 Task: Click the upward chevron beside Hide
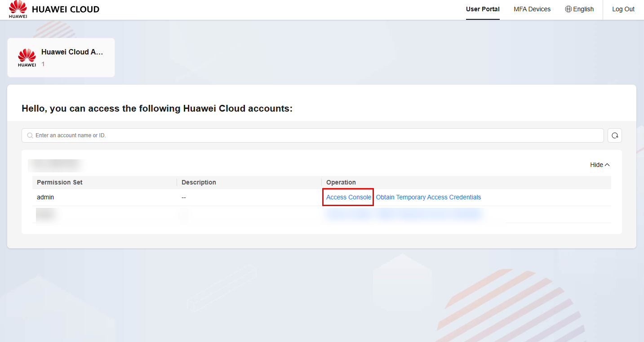pyautogui.click(x=607, y=165)
